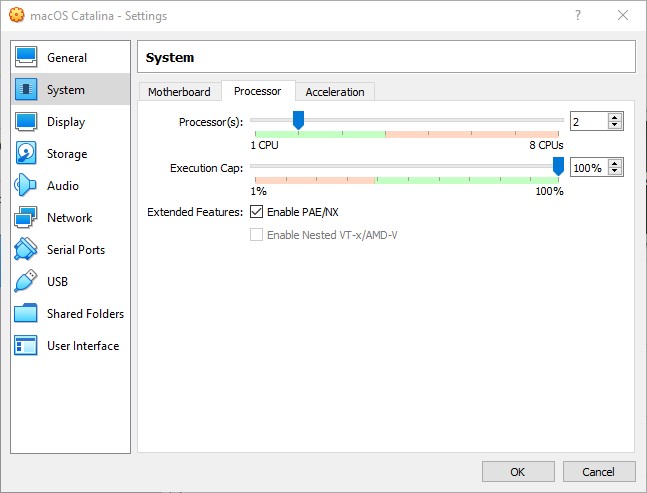Toggle the Enable PAE/NX checkbox
The width and height of the screenshot is (647, 493).
(256, 212)
